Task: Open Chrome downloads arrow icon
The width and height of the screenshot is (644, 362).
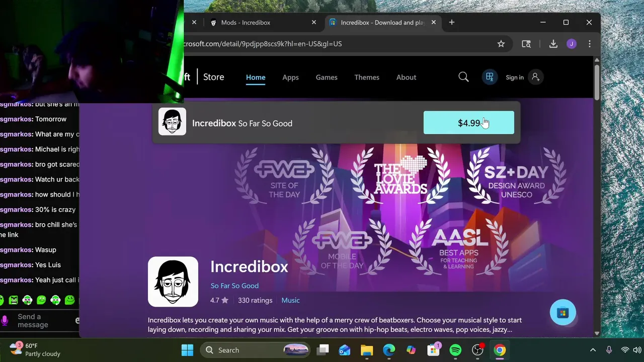Action: point(553,44)
